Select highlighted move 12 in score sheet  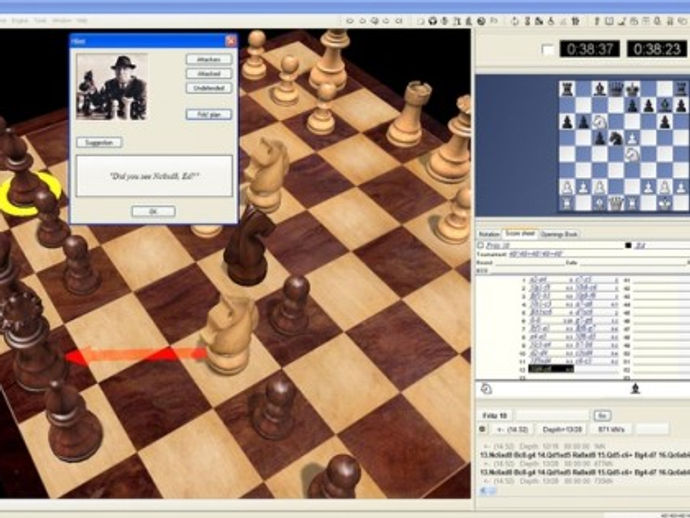(x=551, y=369)
